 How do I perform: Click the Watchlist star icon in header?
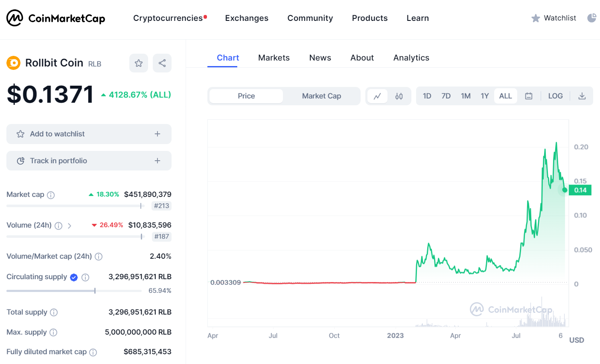click(536, 18)
